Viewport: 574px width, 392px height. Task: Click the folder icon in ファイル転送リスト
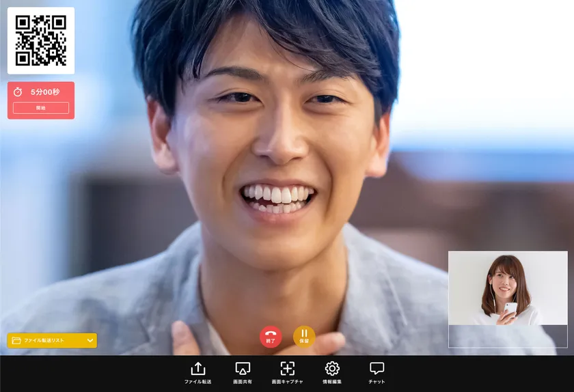click(x=16, y=340)
